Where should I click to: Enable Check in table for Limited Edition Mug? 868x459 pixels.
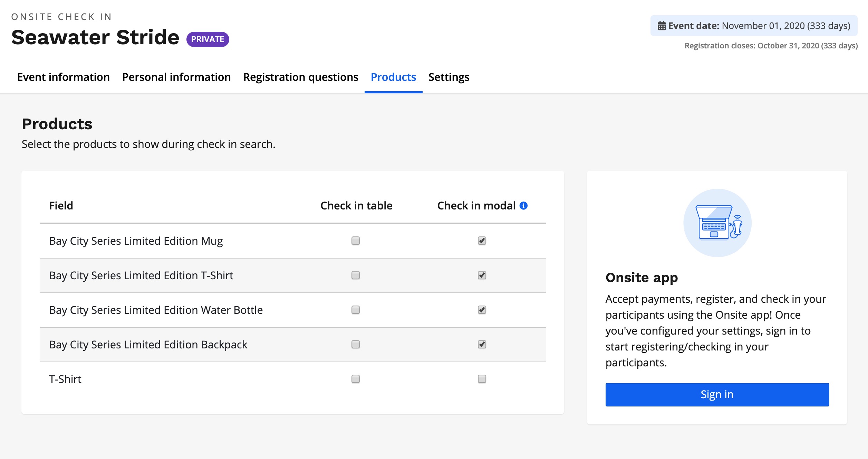coord(355,241)
